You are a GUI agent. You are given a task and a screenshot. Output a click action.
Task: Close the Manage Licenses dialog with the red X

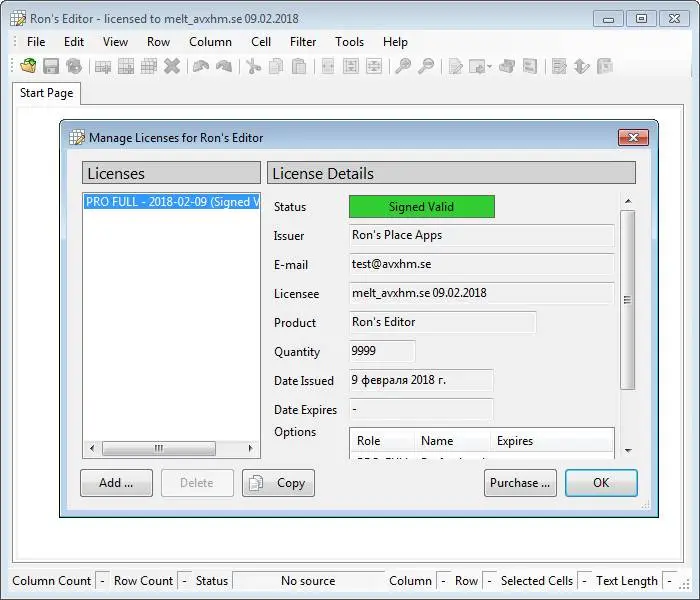(633, 138)
